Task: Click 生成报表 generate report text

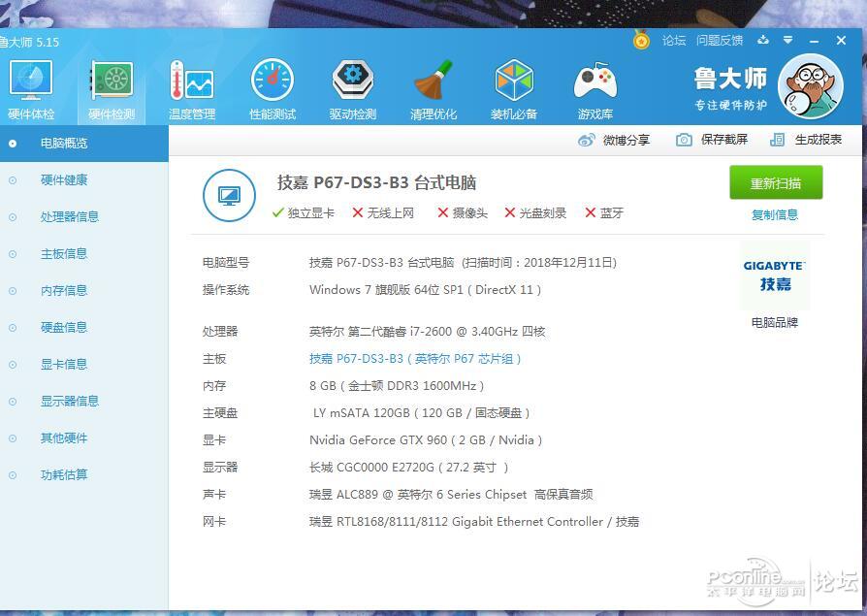Action: (x=819, y=140)
